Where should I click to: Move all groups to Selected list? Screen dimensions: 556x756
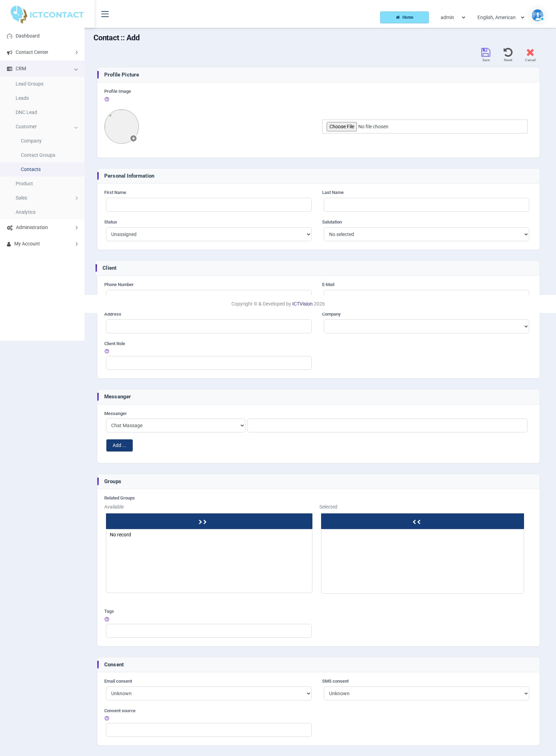click(x=209, y=521)
